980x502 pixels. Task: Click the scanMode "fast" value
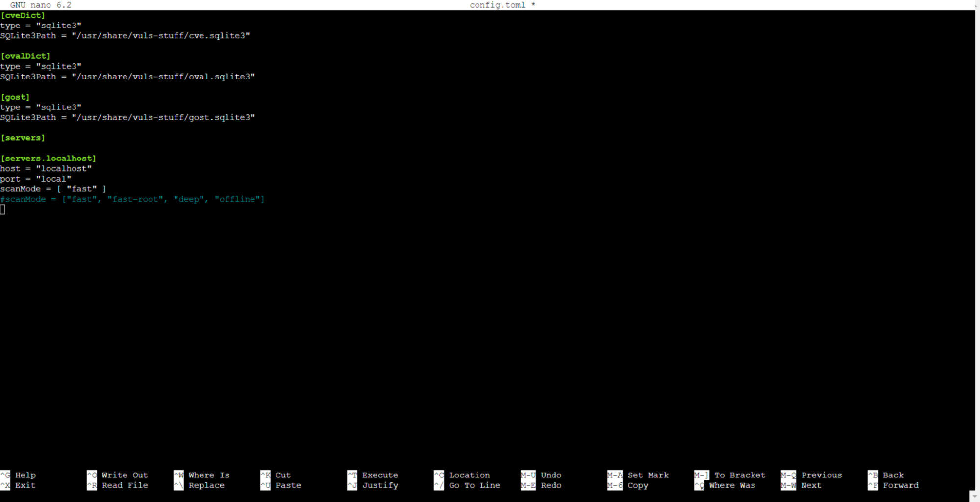click(81, 189)
